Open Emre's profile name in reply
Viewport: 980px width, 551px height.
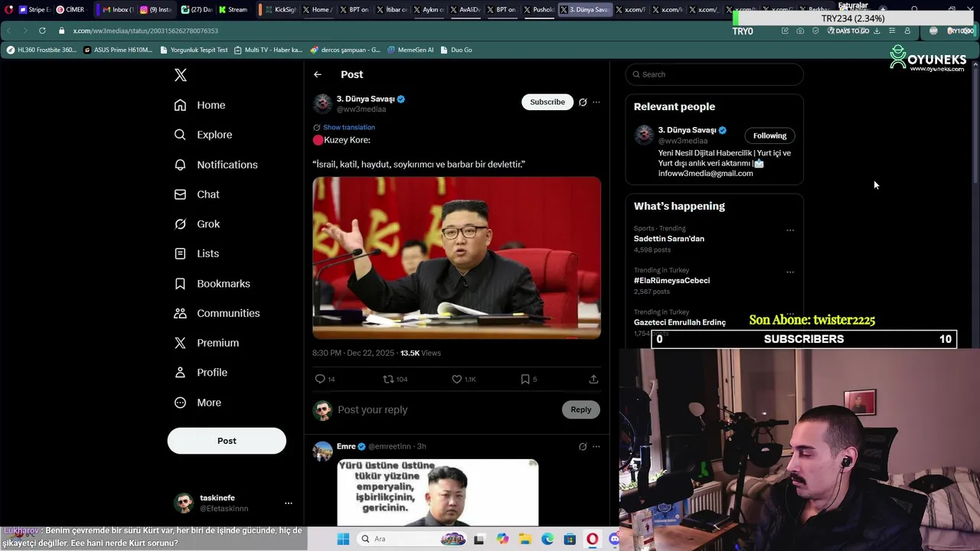pos(346,446)
